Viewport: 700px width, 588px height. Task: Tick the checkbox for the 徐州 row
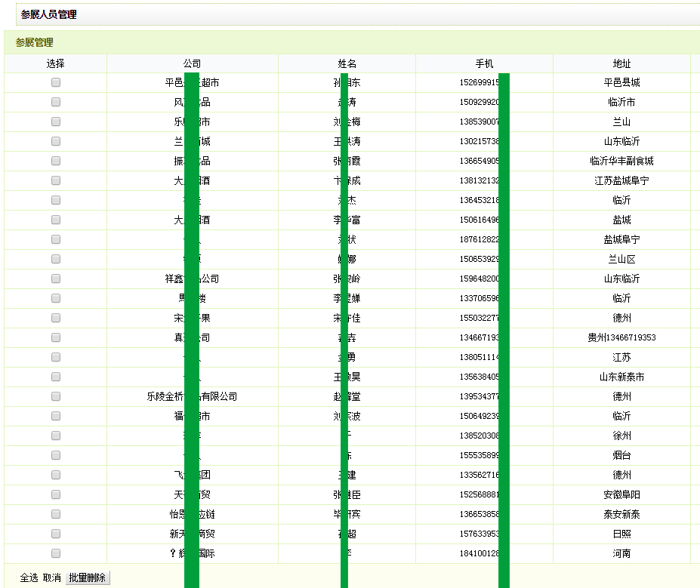coord(56,436)
